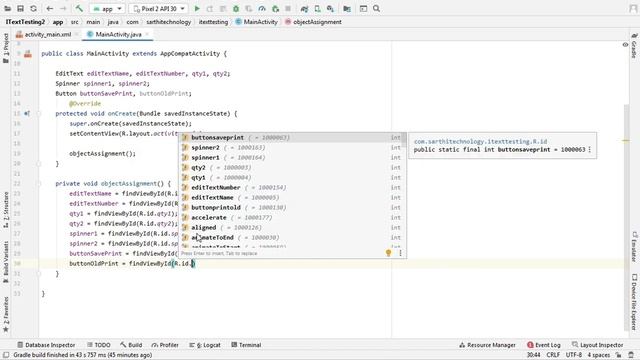Navigate back with the left arrow icon
Viewport: 640px width, 360px height.
point(50,9)
